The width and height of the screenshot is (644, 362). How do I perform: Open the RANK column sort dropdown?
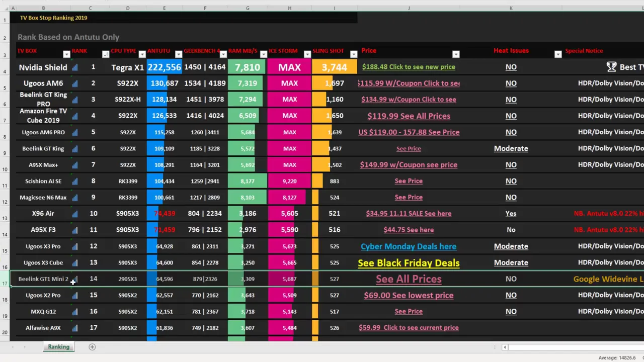[105, 54]
